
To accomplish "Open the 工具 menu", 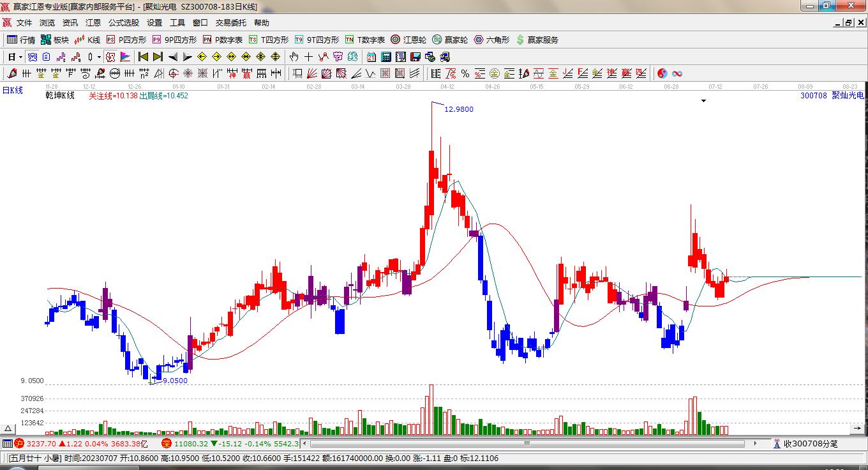I will (177, 22).
